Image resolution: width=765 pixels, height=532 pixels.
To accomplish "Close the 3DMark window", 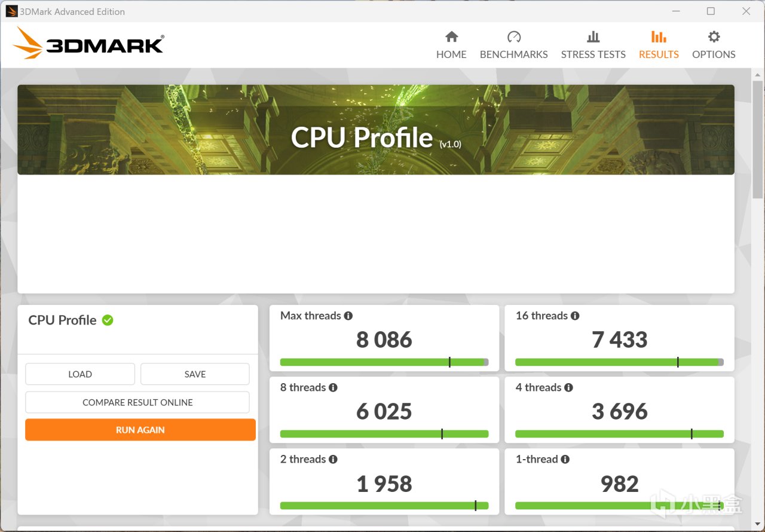I will coord(746,11).
